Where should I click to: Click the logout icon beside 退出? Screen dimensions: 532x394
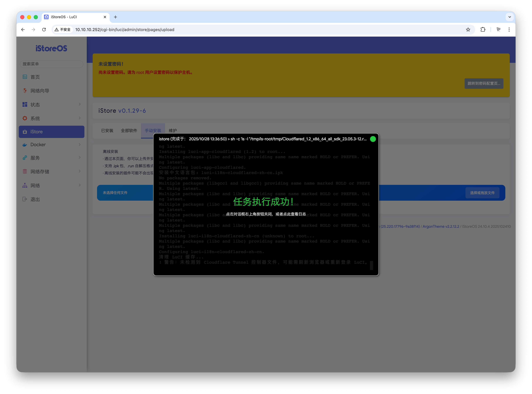pos(25,199)
